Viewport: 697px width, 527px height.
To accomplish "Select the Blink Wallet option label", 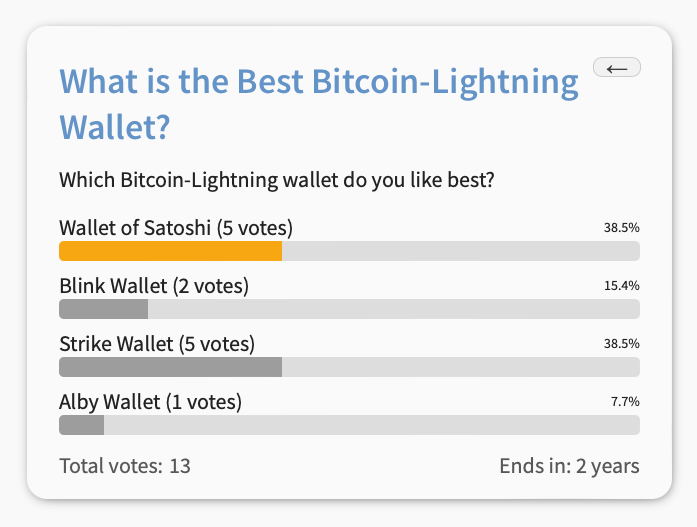I will [153, 285].
